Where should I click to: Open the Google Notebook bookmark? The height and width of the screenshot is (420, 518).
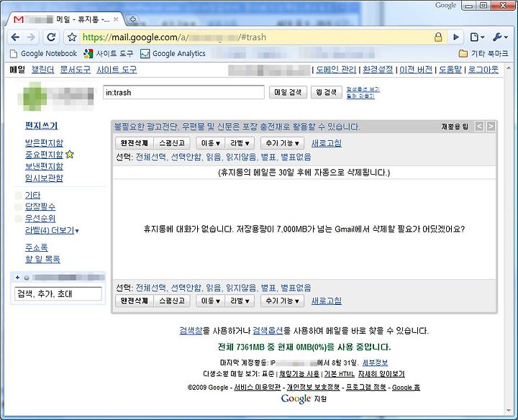(x=44, y=53)
